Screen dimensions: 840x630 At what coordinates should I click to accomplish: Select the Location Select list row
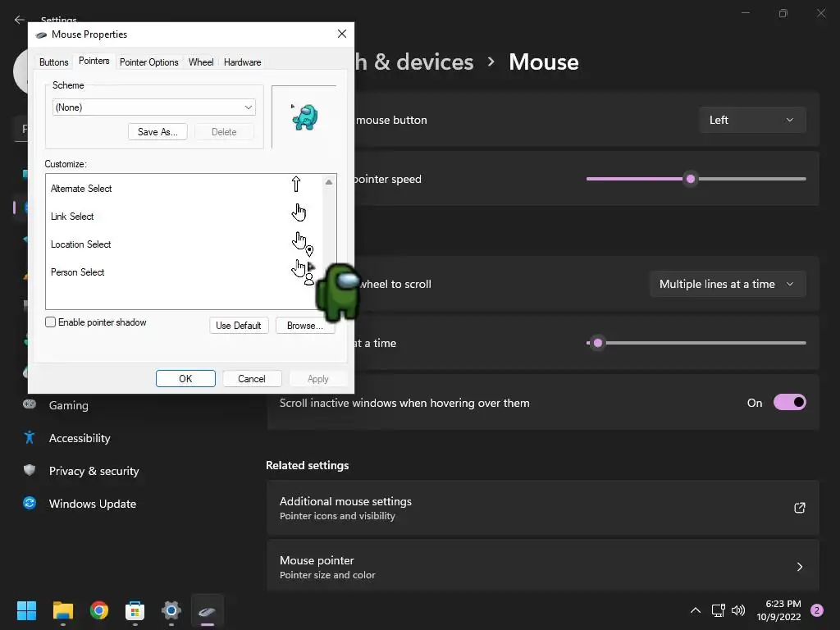pos(184,244)
